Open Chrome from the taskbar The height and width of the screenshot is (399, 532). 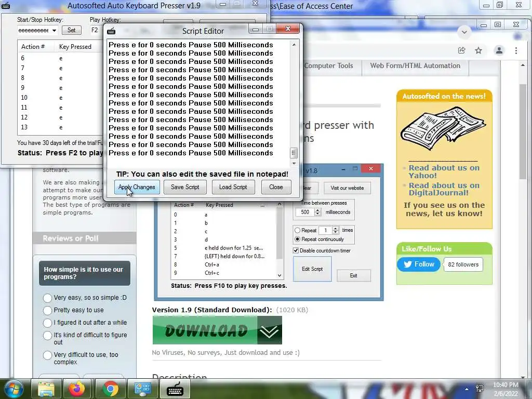110,389
